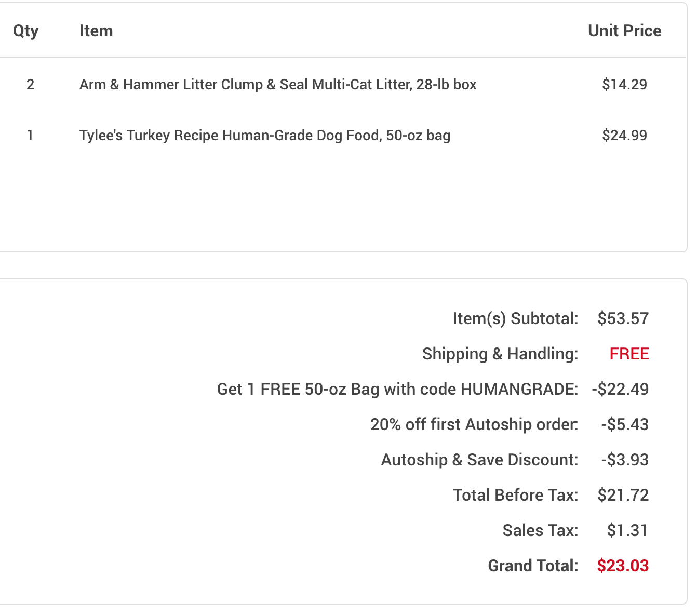Screen dimensions: 697x616
Task: Click the Item(s) Subtotal label
Action: click(x=515, y=318)
